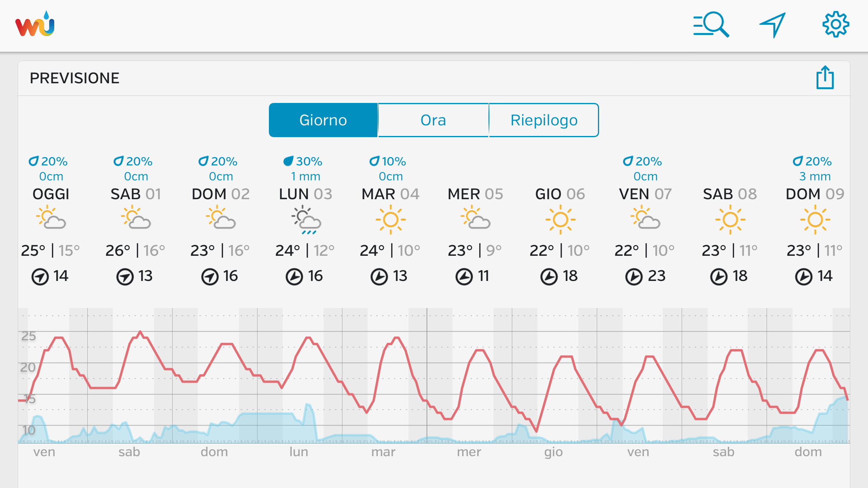Tap the PREVISIONE section header
868x488 pixels.
click(x=75, y=78)
